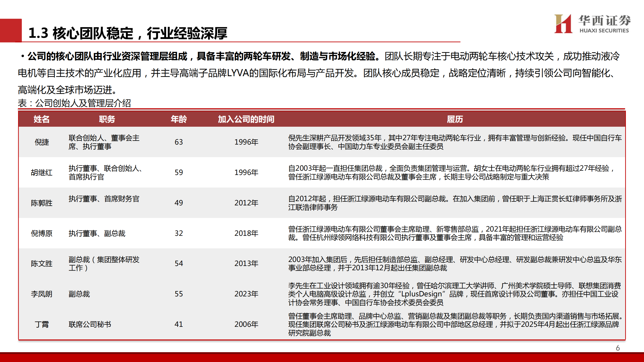
Task: Select the name cell 胡继红
Action: click(x=42, y=172)
